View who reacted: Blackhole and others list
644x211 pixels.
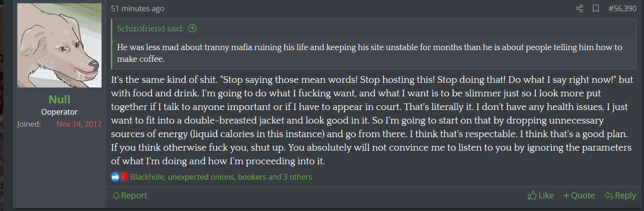point(221,177)
